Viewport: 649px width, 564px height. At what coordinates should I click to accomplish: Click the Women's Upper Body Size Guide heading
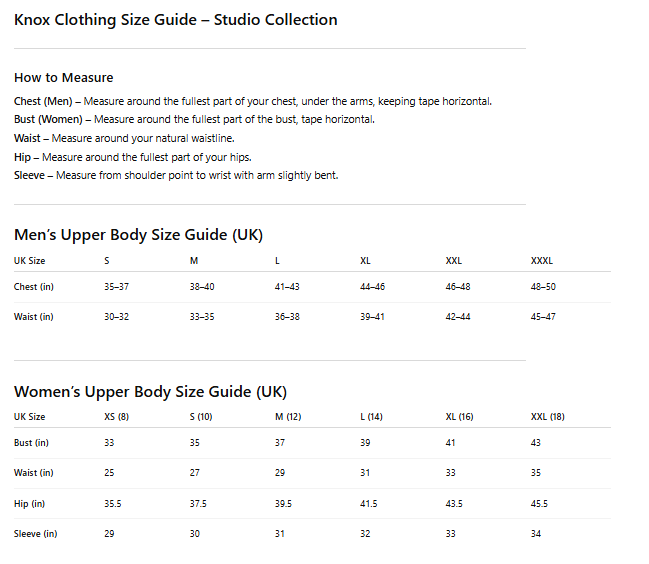point(150,391)
